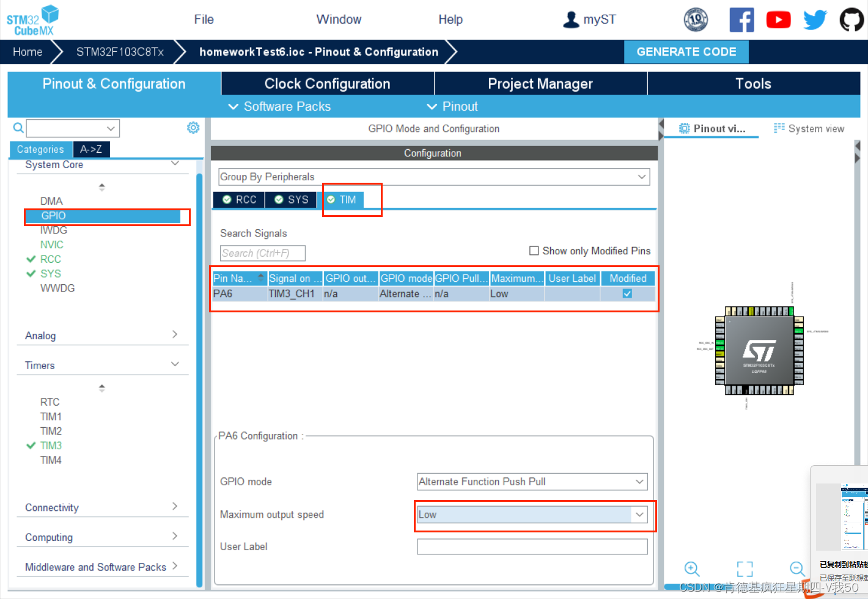
Task: Select the RCC peripheral tab
Action: coord(239,200)
